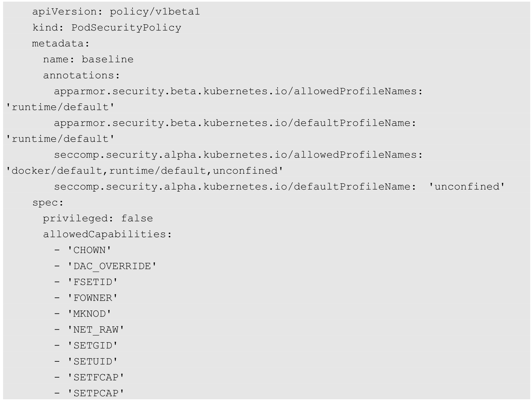The width and height of the screenshot is (532, 402).
Task: Click the 'annotations:' key
Action: pos(82,75)
